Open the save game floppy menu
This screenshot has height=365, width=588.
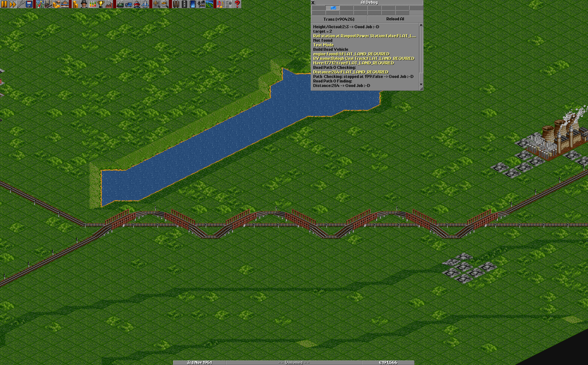pyautogui.click(x=29, y=4)
